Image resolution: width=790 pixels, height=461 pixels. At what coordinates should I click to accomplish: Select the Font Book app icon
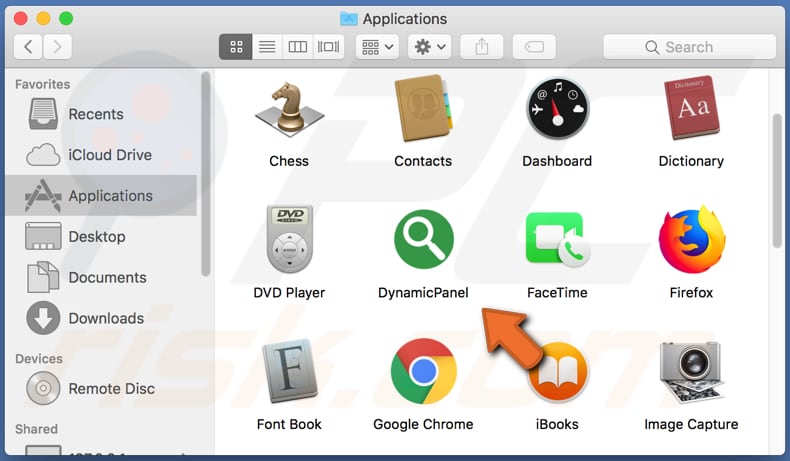point(290,370)
